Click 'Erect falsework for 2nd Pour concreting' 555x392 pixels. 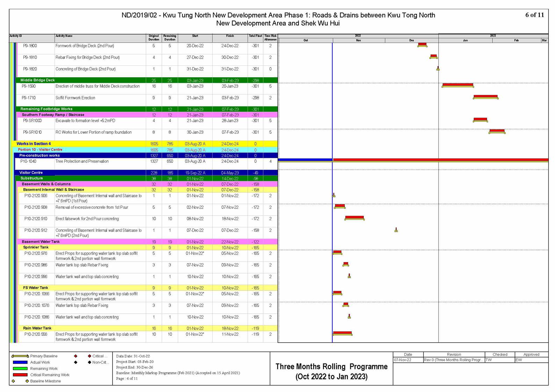[x=87, y=219]
